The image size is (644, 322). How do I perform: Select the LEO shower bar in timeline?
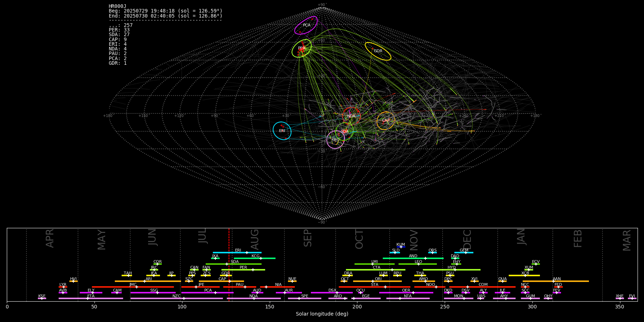418,264
